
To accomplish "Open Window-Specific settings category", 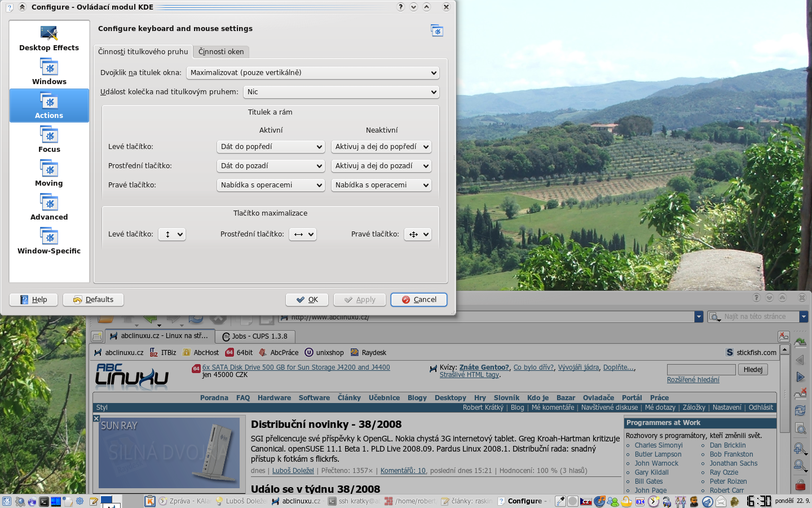I will pos(49,241).
